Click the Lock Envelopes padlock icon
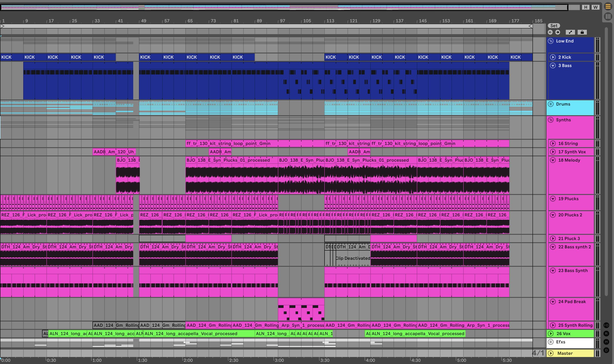 582,32
